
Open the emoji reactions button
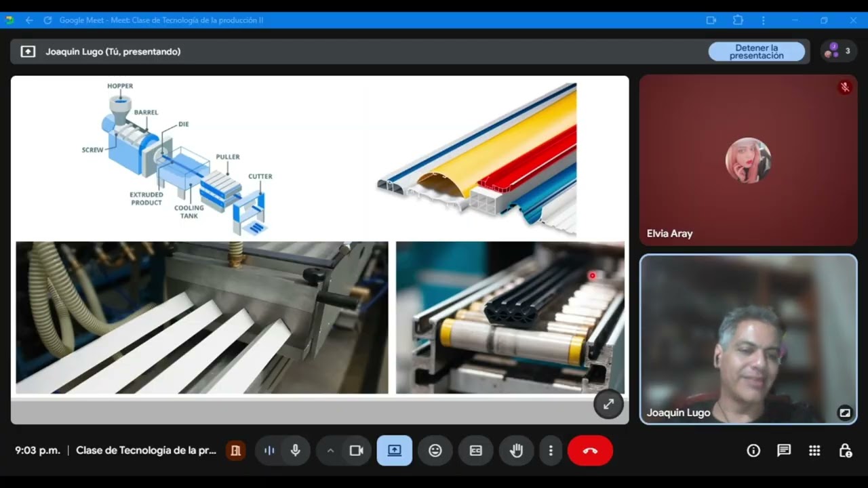[x=435, y=451]
